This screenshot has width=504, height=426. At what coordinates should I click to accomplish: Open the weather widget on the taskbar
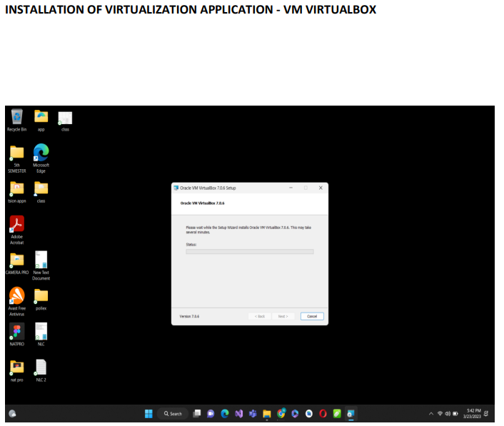pyautogui.click(x=12, y=414)
